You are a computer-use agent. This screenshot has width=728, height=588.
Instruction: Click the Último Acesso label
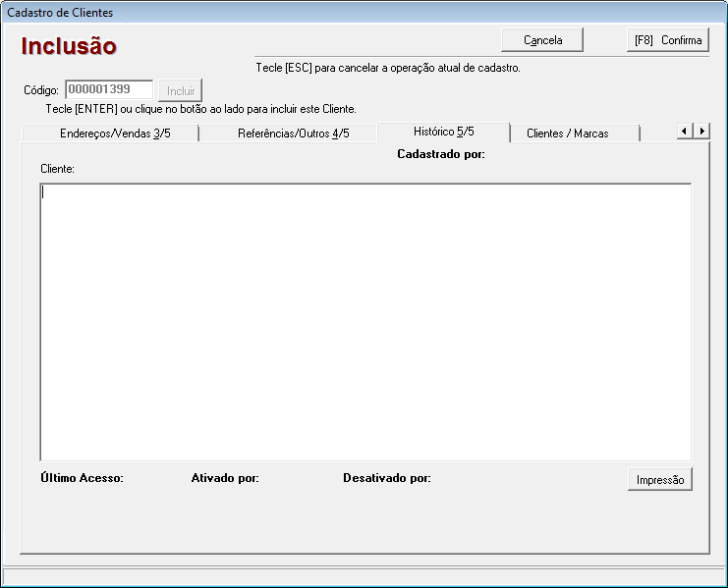coord(82,479)
